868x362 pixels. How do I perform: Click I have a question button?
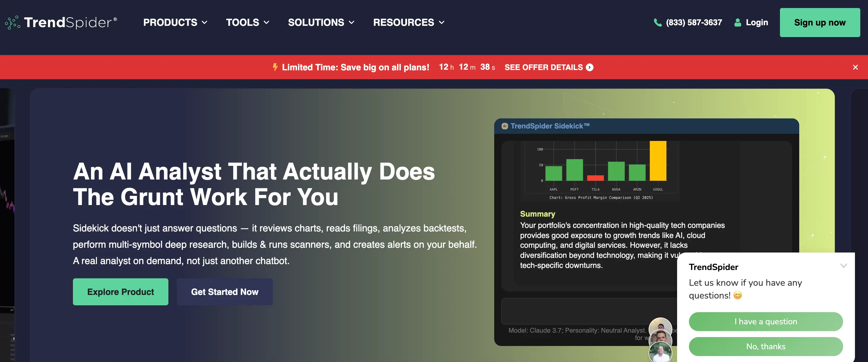(x=765, y=322)
